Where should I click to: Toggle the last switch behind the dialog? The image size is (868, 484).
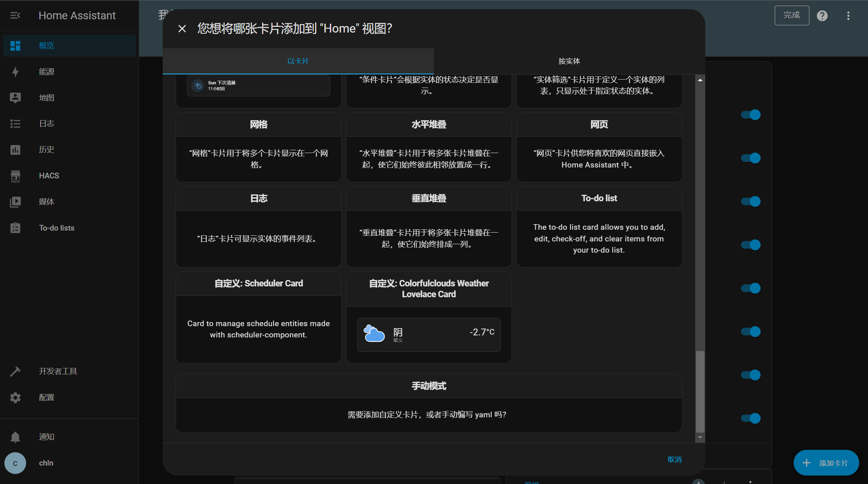(x=751, y=419)
